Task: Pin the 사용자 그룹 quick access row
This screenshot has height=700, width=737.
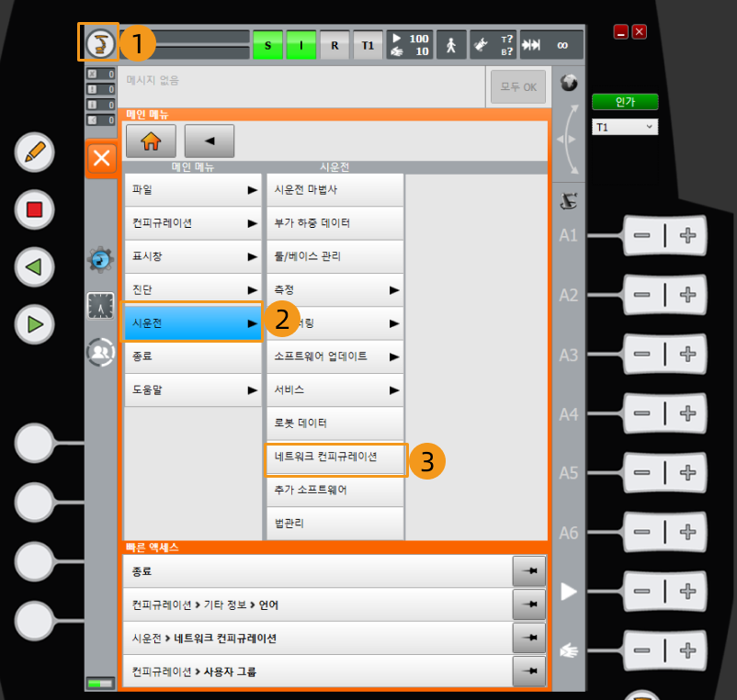Action: coord(529,671)
